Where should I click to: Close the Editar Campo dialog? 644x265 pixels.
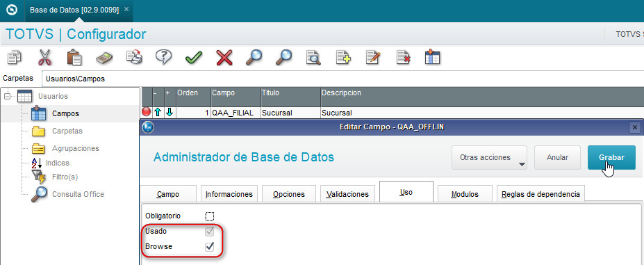click(x=635, y=127)
